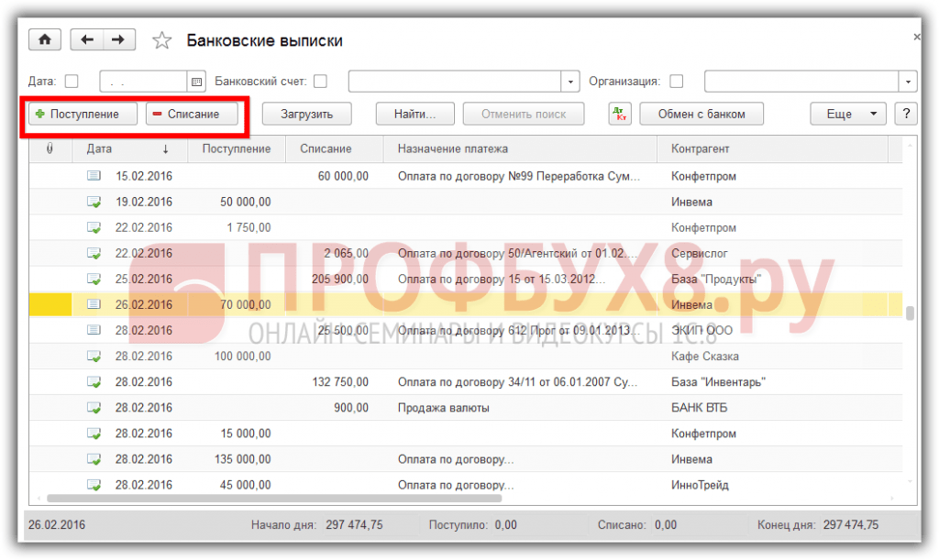This screenshot has width=939, height=560.
Task: Click the paperclip attachment column header
Action: point(50,148)
